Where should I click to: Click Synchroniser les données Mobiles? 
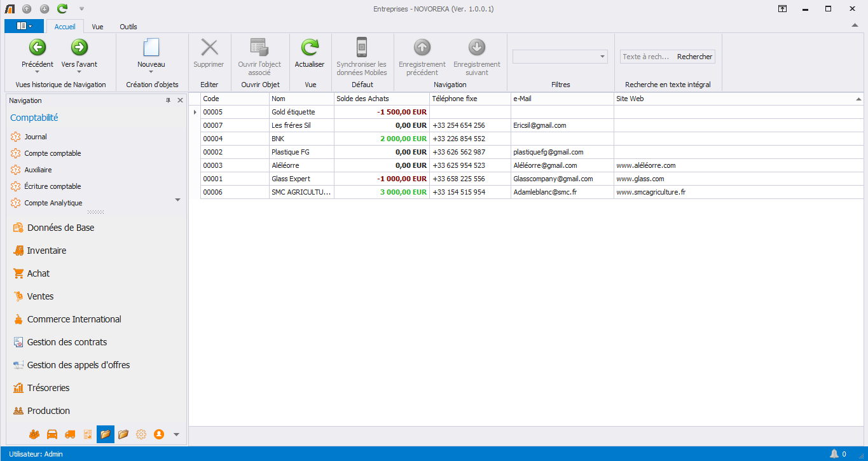pyautogui.click(x=361, y=57)
